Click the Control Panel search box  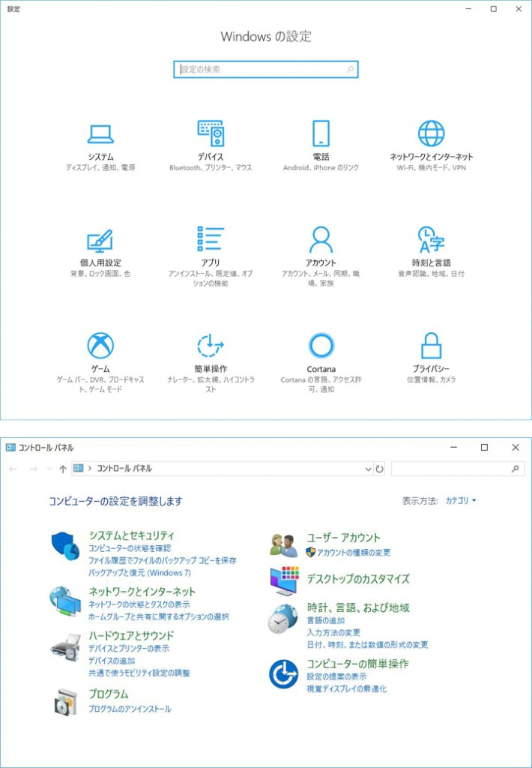pos(458,469)
